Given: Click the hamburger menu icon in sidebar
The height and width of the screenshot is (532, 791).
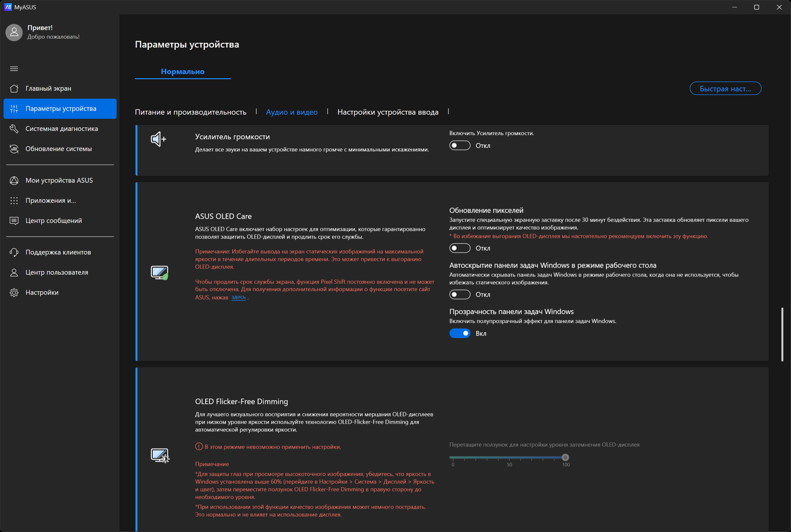Looking at the screenshot, I should click(x=14, y=69).
